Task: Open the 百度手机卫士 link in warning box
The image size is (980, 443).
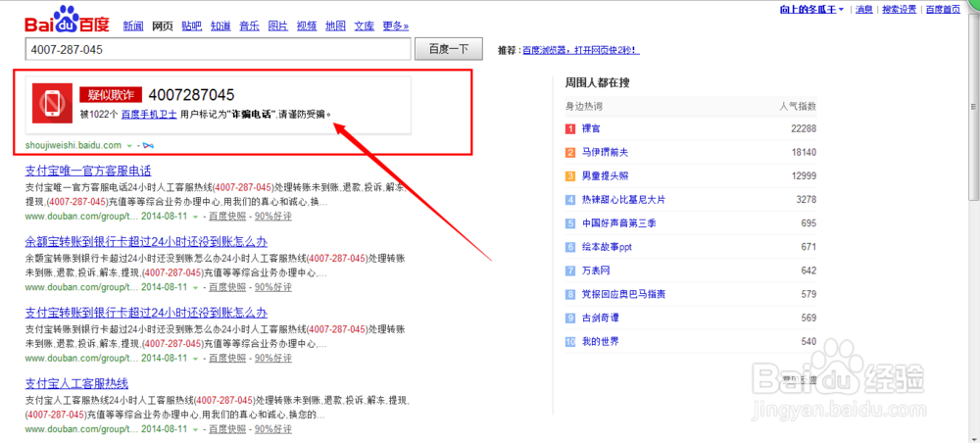Action: coord(149,115)
